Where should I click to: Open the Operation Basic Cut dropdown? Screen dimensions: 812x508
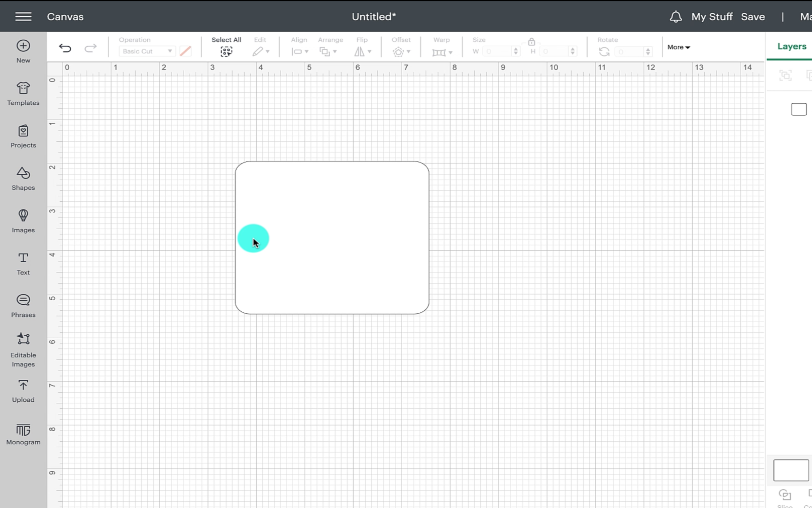click(147, 51)
